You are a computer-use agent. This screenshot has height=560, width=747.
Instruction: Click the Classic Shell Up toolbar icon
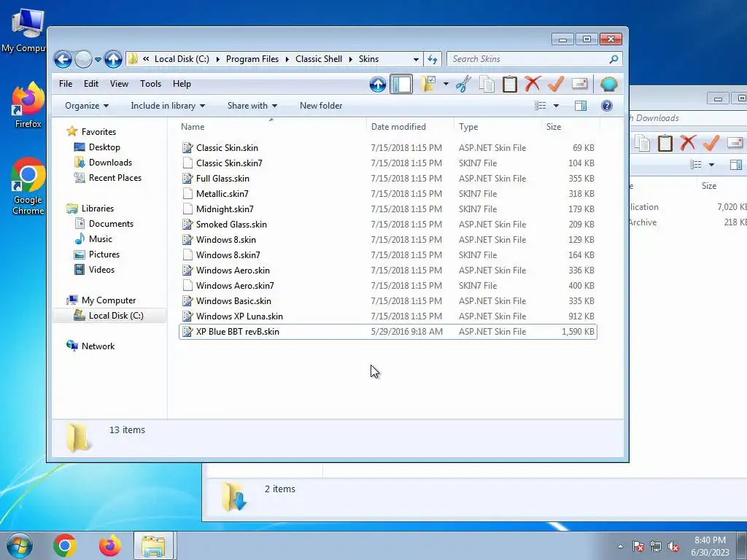[378, 85]
